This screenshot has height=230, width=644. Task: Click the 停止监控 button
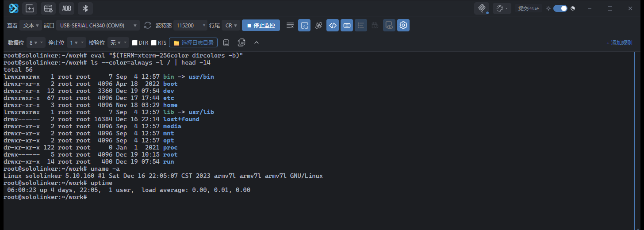(x=261, y=25)
